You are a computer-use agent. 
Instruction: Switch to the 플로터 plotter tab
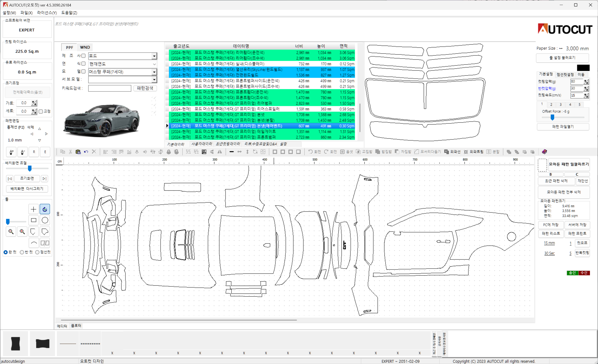click(76, 326)
